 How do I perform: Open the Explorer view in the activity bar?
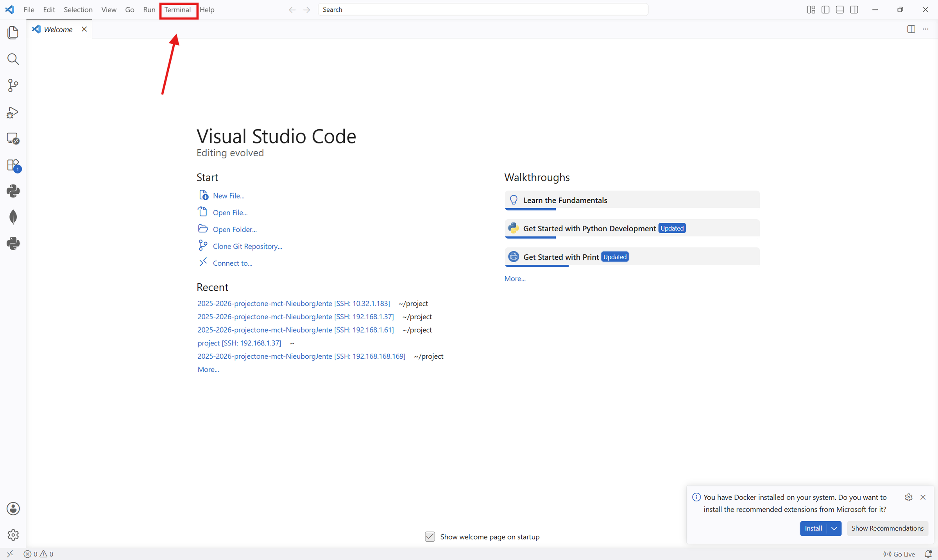point(13,32)
